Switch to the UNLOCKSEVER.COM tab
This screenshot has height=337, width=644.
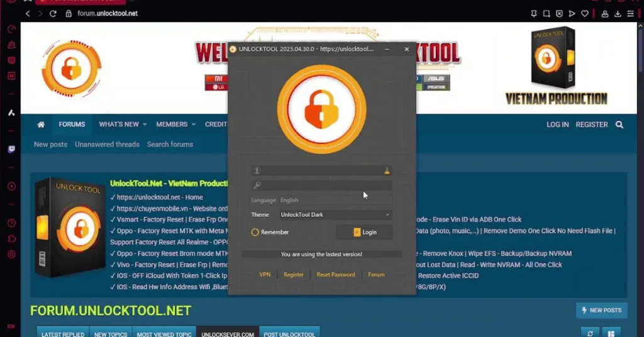click(x=228, y=333)
